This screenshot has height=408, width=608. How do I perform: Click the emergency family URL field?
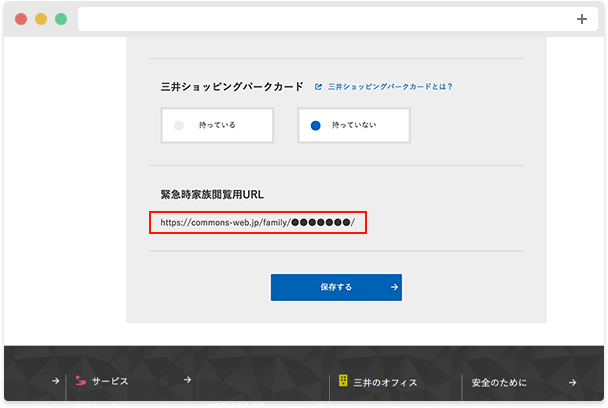point(258,222)
